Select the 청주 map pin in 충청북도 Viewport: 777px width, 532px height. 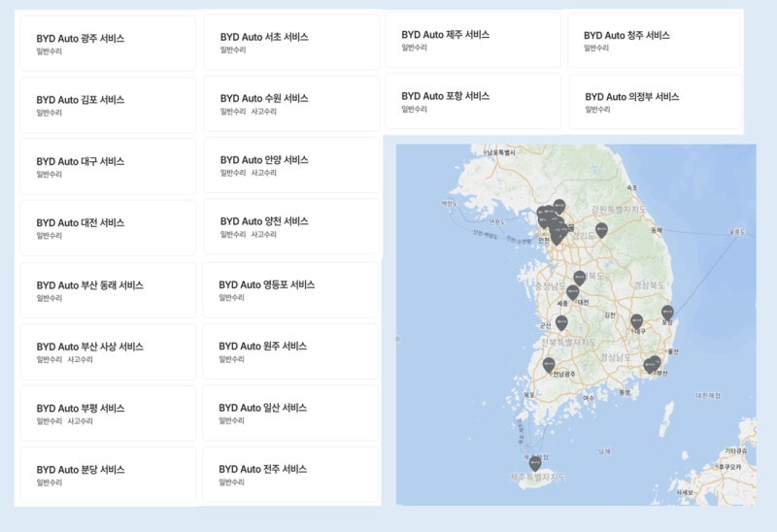click(x=580, y=278)
